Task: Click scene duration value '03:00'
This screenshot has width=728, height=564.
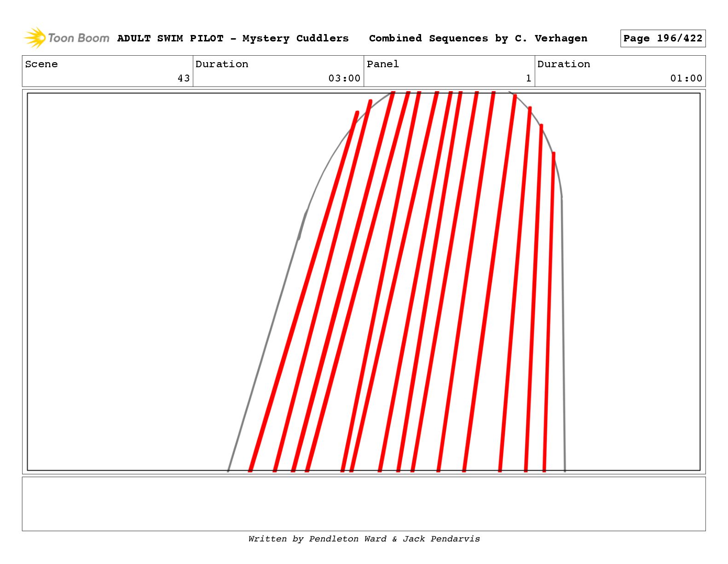Action: (x=344, y=78)
